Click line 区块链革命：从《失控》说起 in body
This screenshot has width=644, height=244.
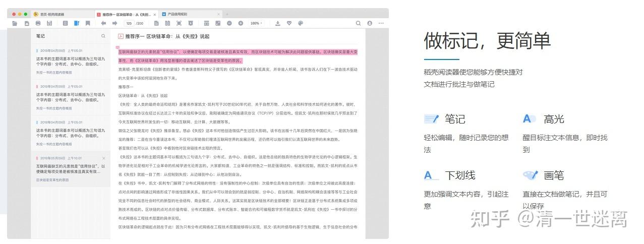pos(143,95)
